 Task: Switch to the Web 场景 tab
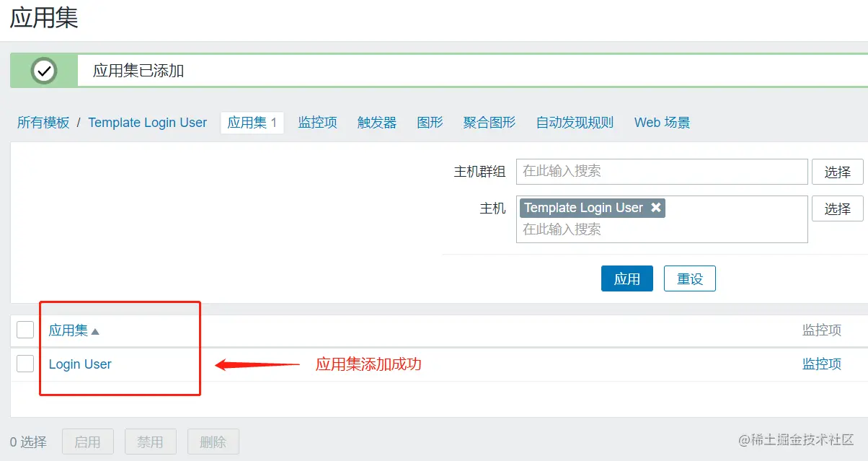click(x=662, y=123)
